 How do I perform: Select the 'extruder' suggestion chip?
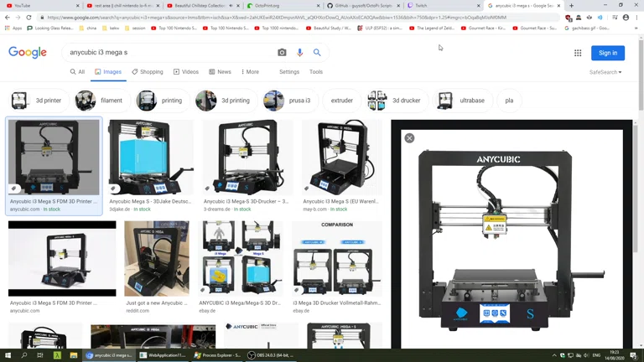point(342,101)
